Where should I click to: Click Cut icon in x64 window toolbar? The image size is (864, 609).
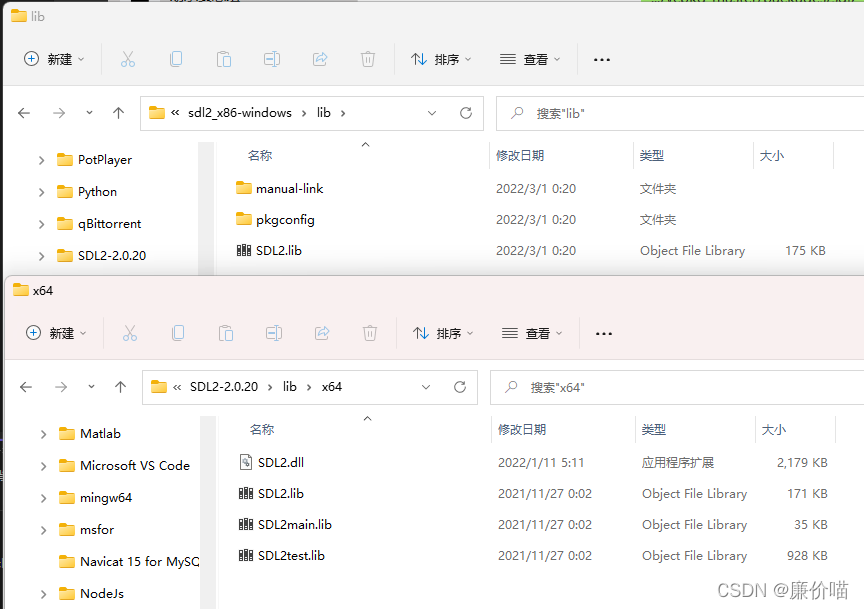tap(130, 333)
